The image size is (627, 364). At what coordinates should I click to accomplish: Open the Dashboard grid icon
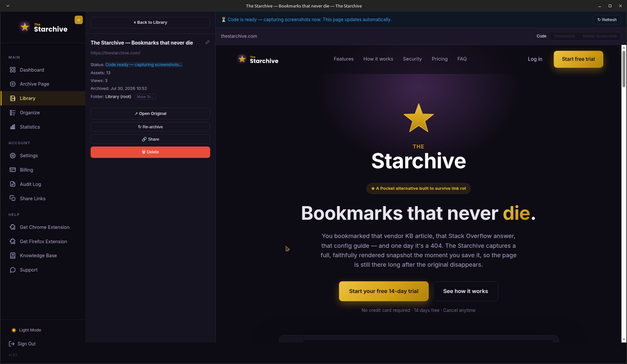pos(13,70)
